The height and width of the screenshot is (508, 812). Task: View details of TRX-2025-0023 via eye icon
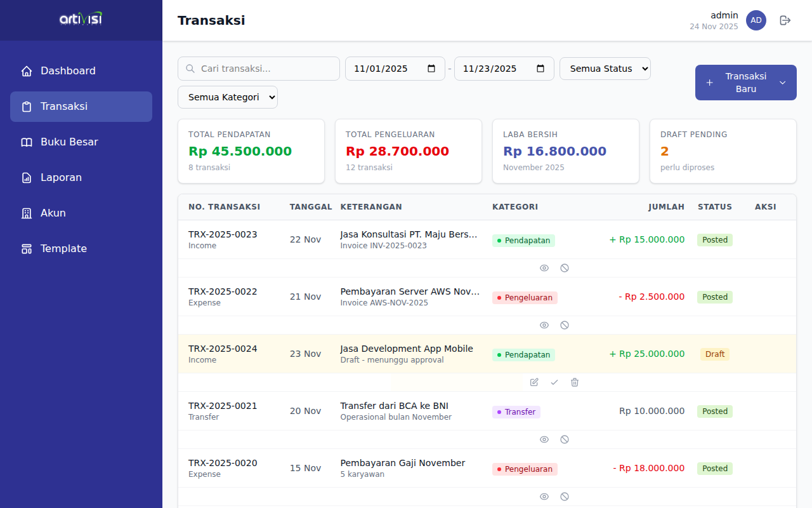coord(544,268)
